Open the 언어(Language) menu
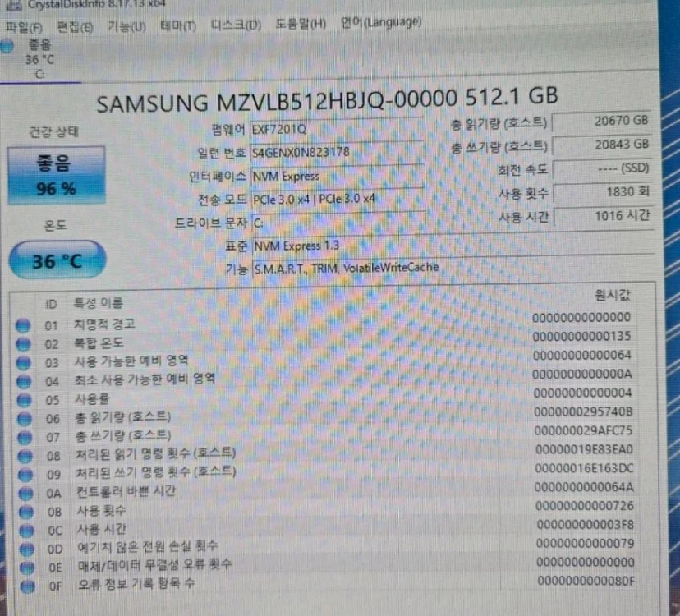Viewport: 680px width, 616px height. click(381, 21)
